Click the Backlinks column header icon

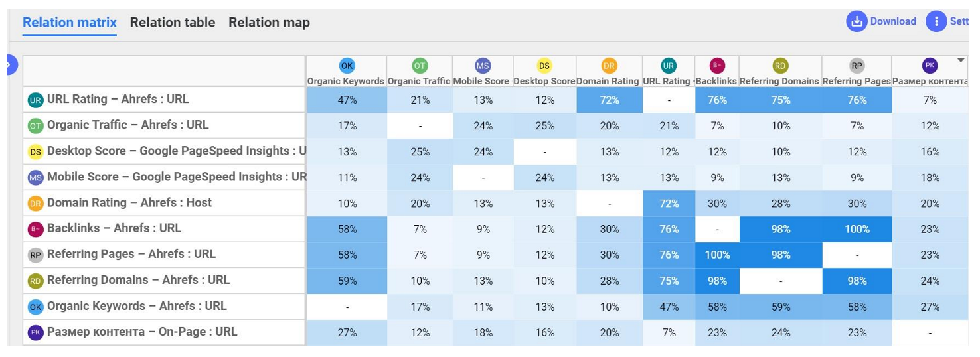717,66
